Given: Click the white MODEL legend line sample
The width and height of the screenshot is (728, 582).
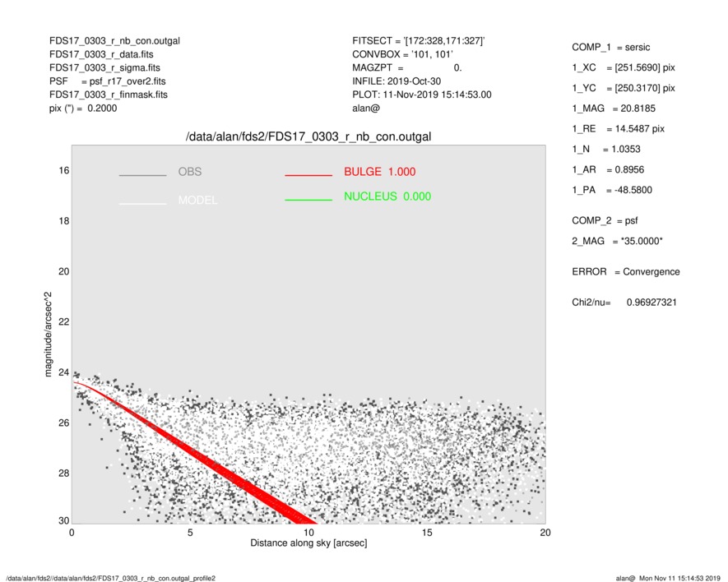Looking at the screenshot, I should point(142,204).
